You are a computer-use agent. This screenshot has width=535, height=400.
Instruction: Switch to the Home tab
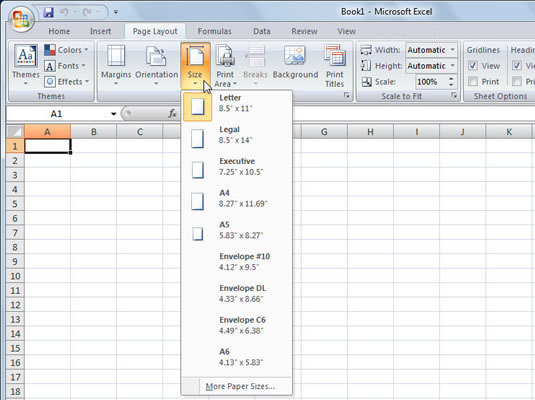[59, 31]
